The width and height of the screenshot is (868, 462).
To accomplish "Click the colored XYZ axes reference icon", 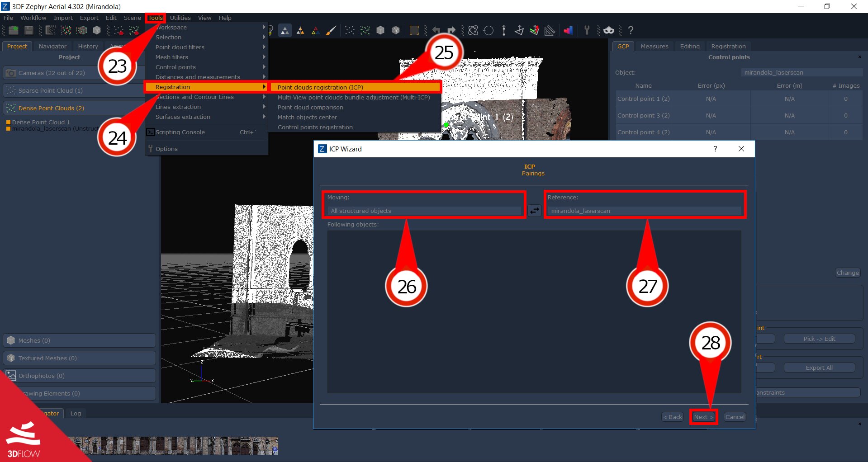I will (535, 30).
